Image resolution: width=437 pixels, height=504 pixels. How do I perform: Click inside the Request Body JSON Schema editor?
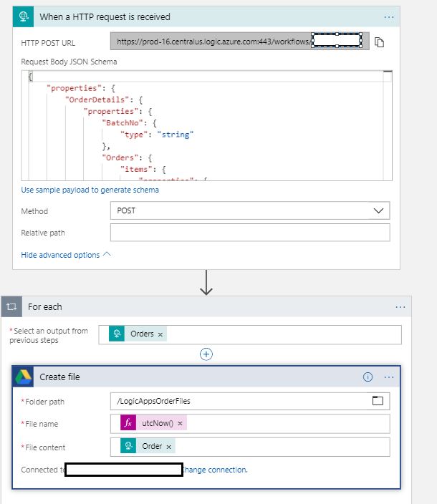click(x=206, y=125)
